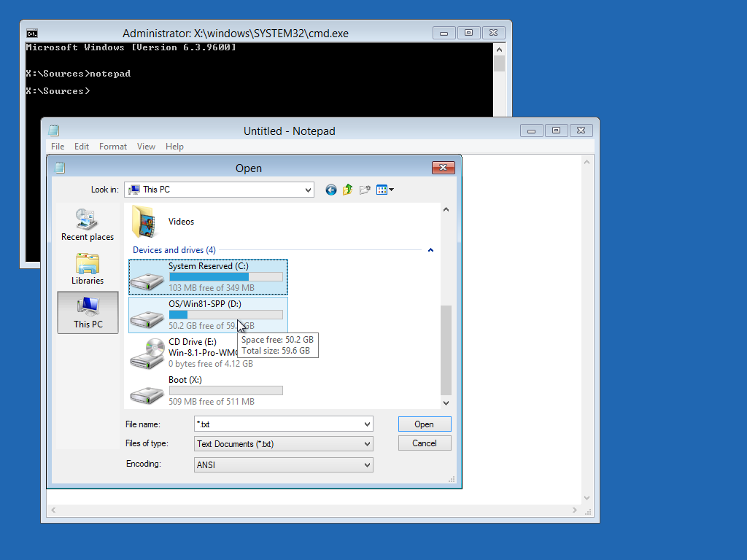
Task: Click the file list scrollbar thumb
Action: click(x=446, y=350)
